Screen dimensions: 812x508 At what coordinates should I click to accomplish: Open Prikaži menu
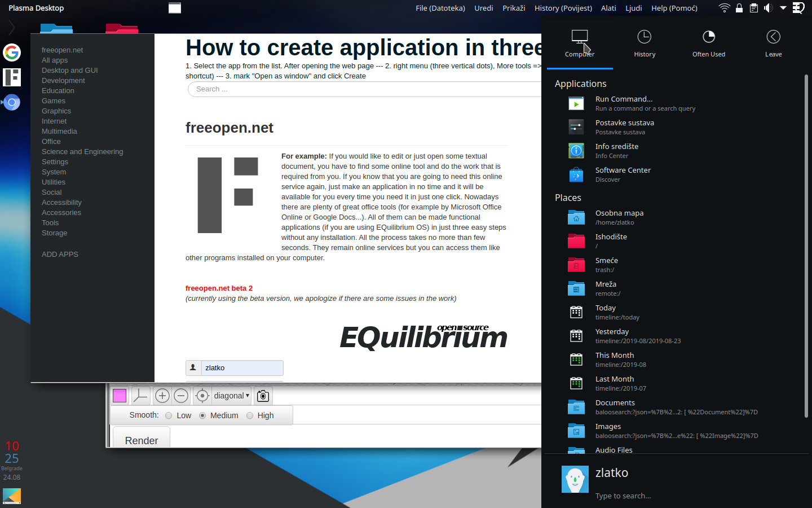coord(514,8)
